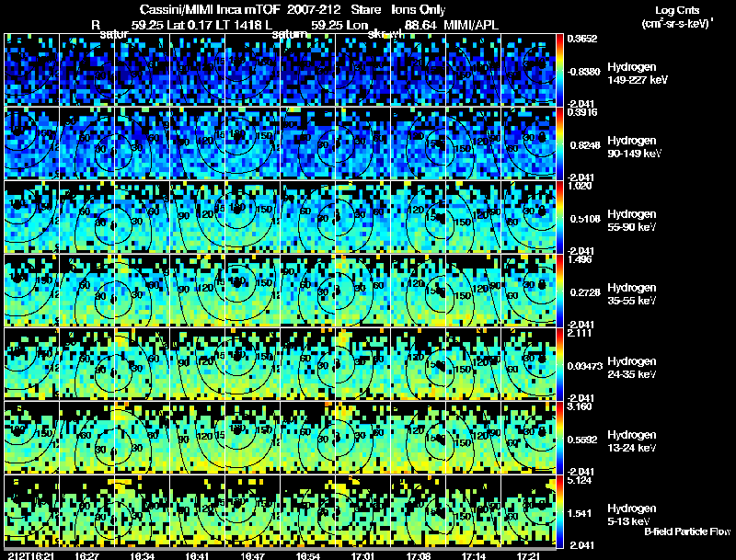Click the '17:14' time axis label
The width and height of the screenshot is (736, 560).
pyautogui.click(x=474, y=555)
